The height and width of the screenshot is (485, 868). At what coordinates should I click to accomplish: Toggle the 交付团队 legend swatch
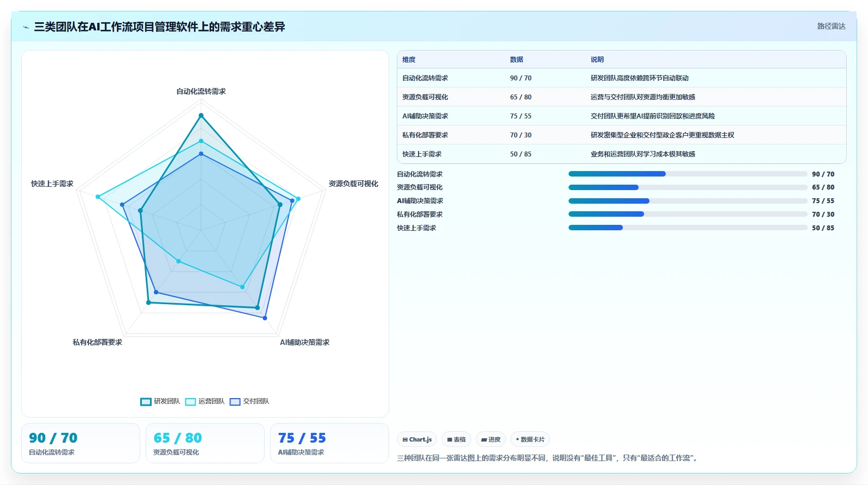pyautogui.click(x=235, y=402)
